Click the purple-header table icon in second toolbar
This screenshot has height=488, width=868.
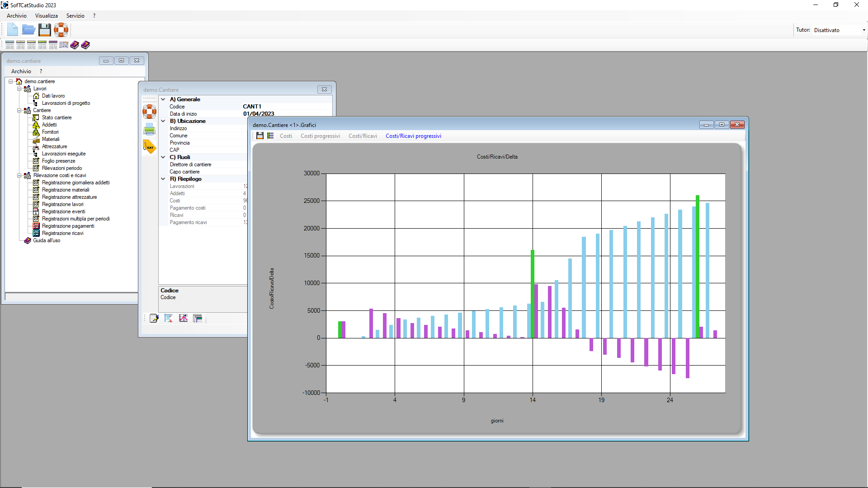pyautogui.click(x=53, y=45)
